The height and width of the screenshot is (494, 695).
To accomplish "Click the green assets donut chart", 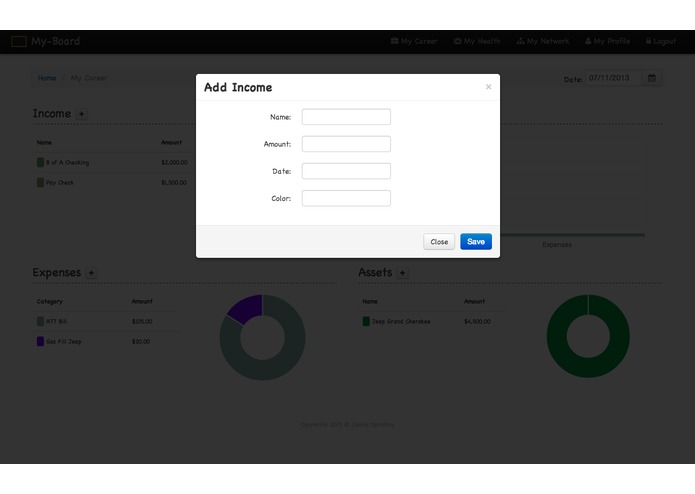I will click(x=588, y=336).
